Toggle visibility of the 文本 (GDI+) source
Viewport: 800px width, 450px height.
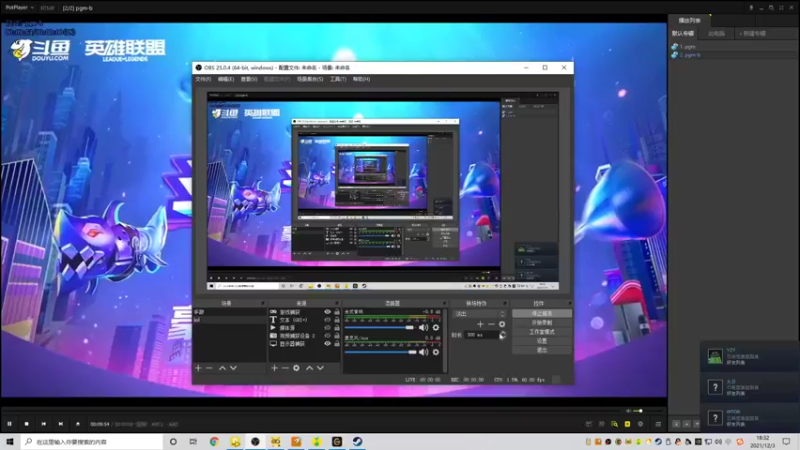(x=328, y=320)
